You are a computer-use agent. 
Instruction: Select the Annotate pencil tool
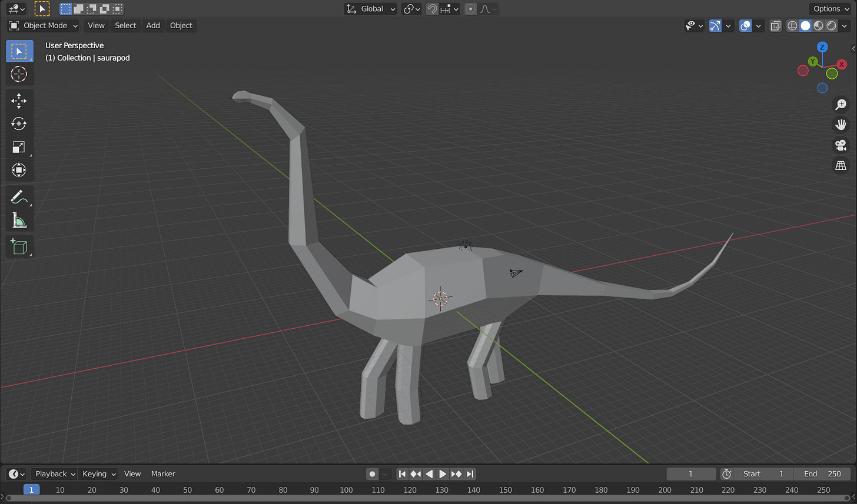pyautogui.click(x=19, y=197)
